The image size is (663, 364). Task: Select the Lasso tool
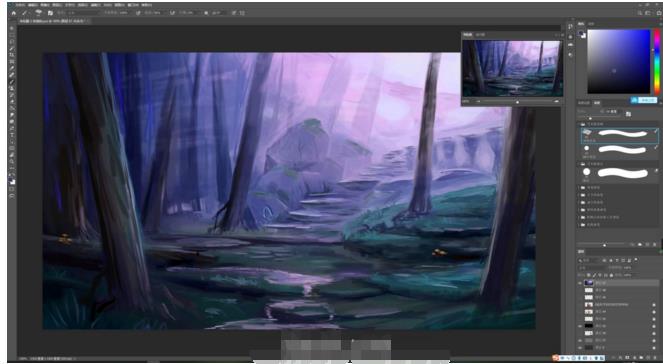11,41
